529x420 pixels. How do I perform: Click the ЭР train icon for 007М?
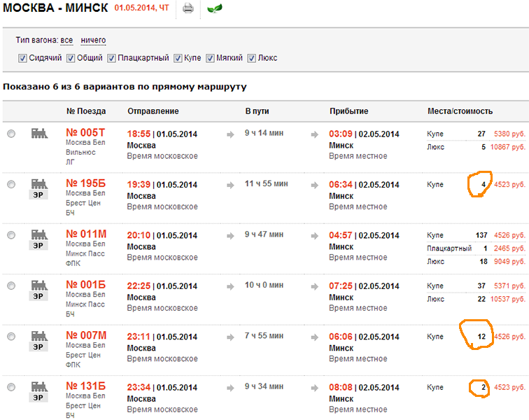(39, 340)
